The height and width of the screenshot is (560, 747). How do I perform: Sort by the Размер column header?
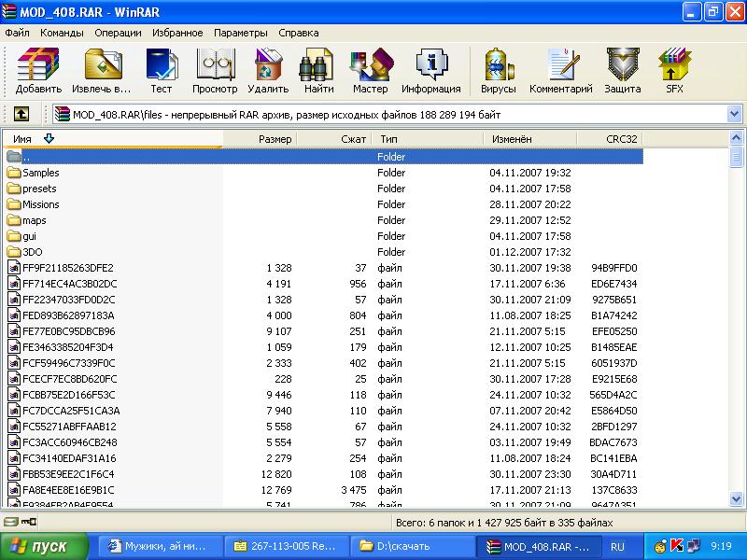tap(260, 139)
